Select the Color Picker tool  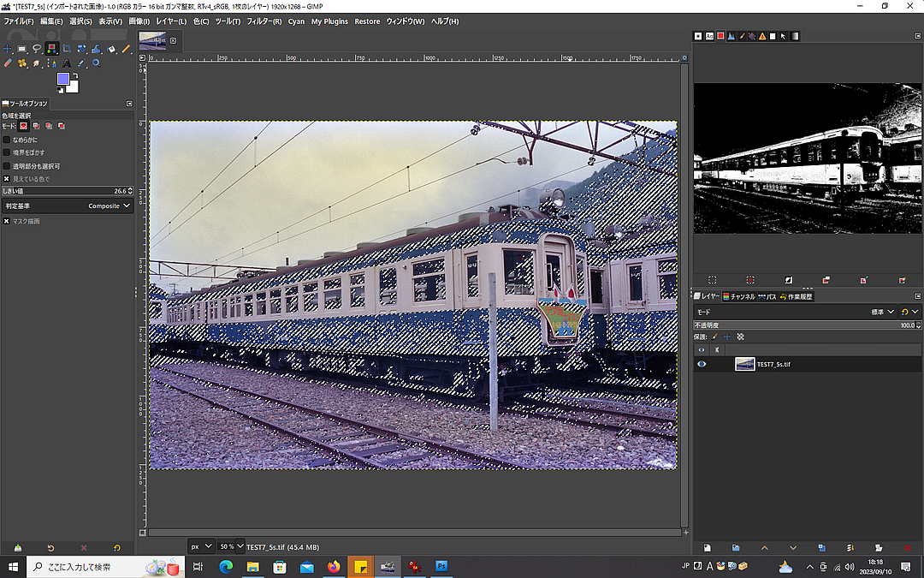click(81, 63)
